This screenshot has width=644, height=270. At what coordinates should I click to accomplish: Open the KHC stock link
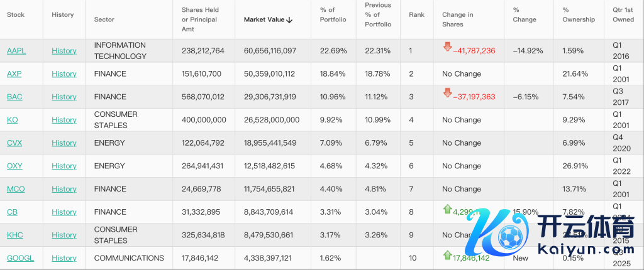(14, 235)
